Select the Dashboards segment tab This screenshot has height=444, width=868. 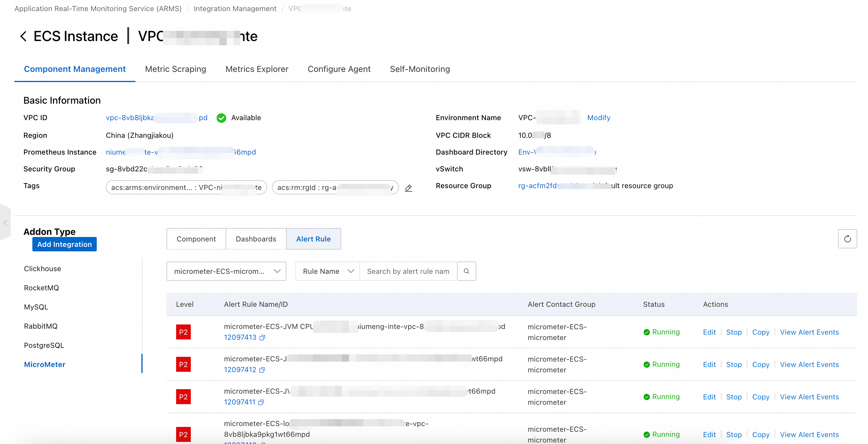(256, 239)
